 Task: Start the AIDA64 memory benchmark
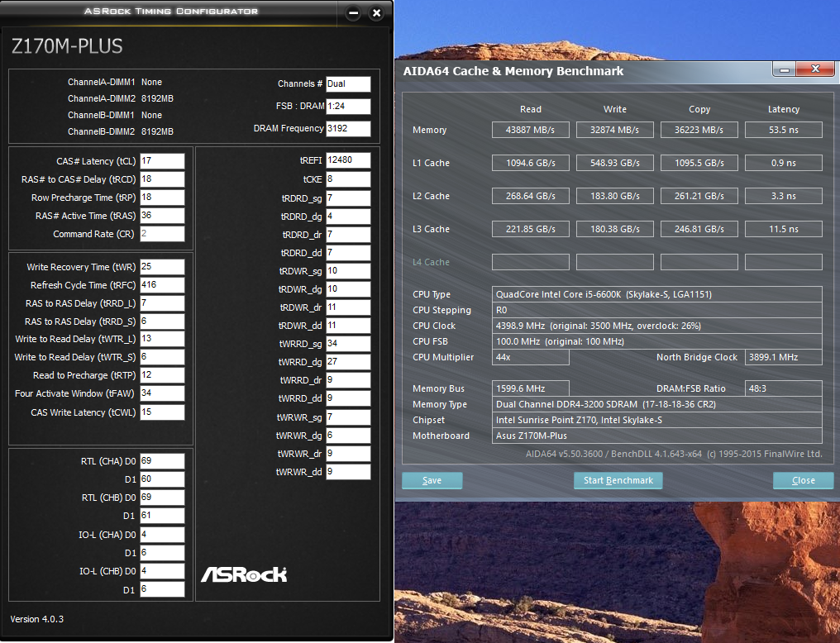[x=618, y=480]
